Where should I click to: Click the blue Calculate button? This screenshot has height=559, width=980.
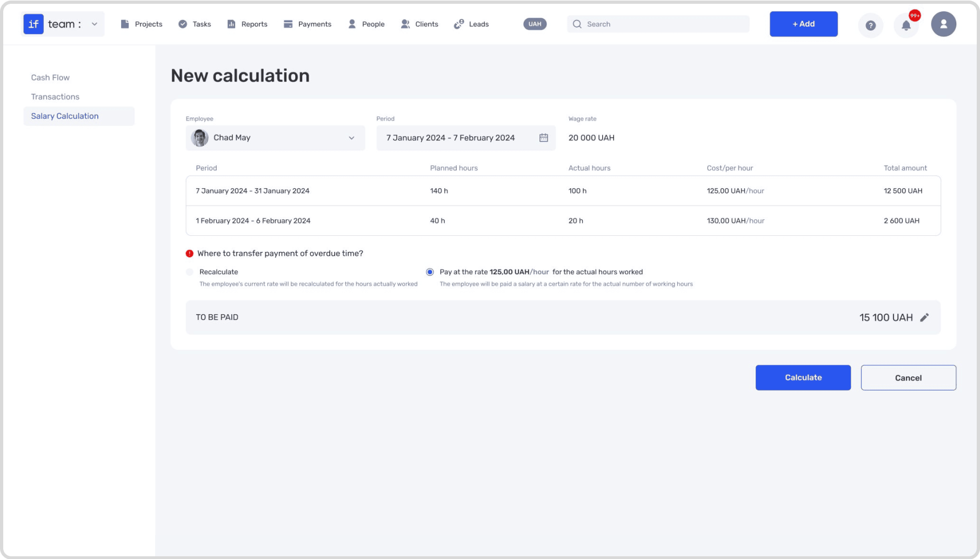click(803, 377)
